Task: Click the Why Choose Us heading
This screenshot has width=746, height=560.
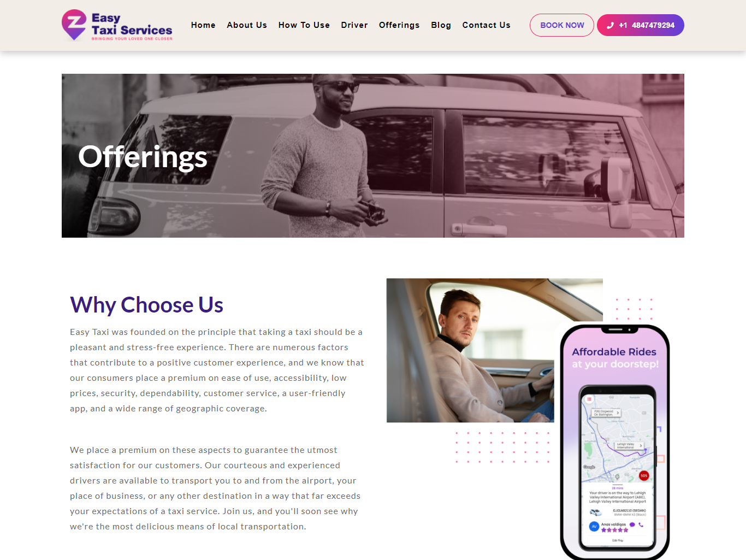Action: [146, 305]
